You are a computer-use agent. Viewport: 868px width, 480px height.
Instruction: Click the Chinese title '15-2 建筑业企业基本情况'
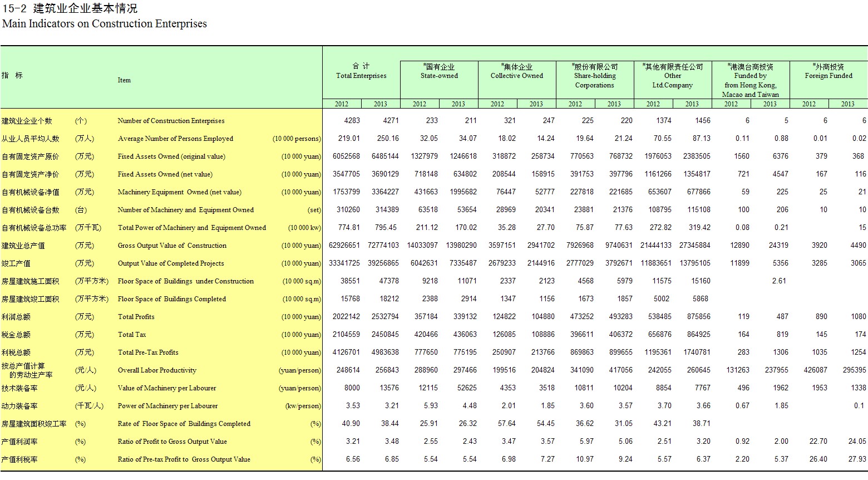70,8
